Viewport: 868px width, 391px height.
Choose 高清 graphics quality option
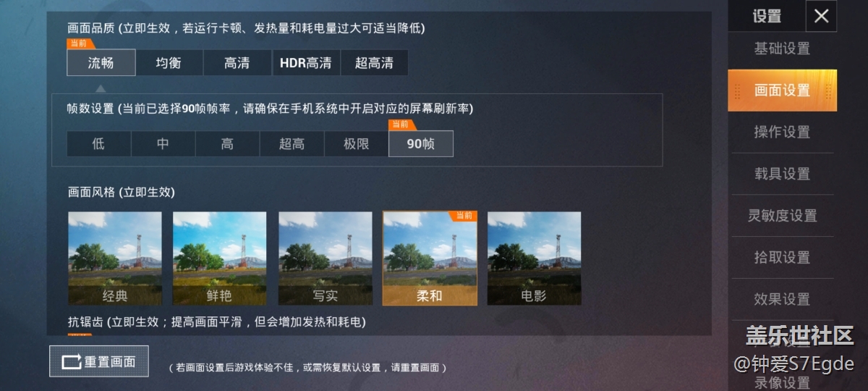[237, 63]
